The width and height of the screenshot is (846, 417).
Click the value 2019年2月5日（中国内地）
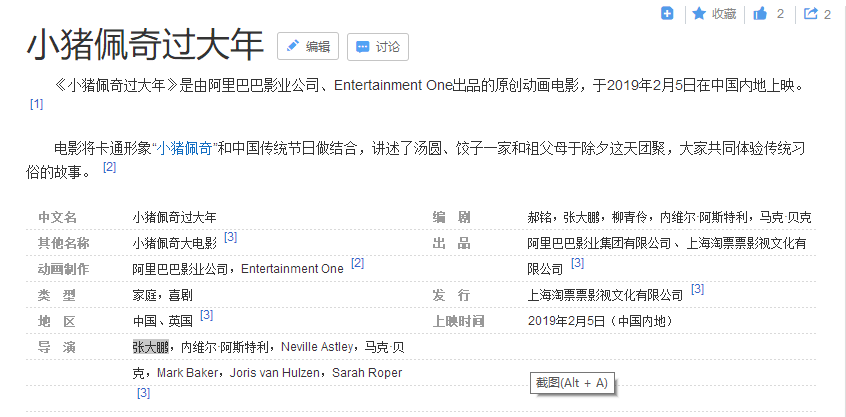[601, 321]
